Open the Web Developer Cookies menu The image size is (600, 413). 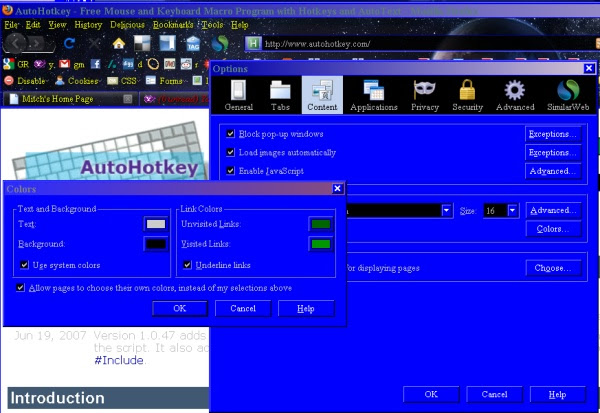pyautogui.click(x=77, y=81)
